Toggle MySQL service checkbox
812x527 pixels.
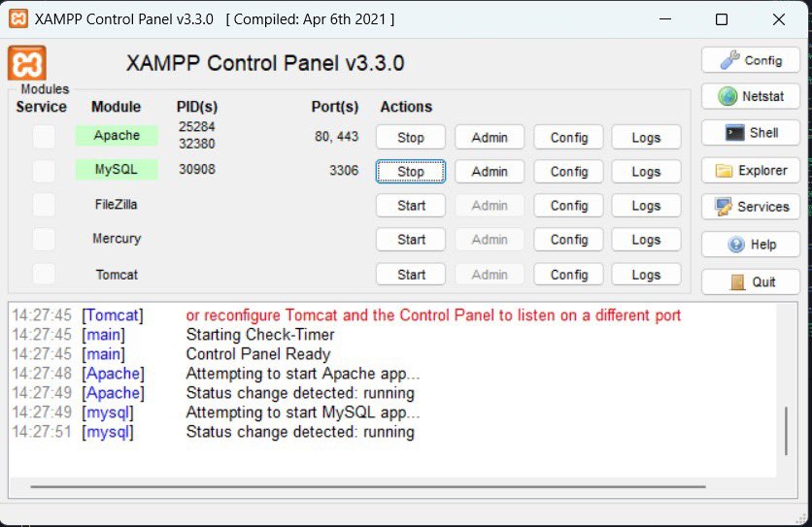click(44, 170)
